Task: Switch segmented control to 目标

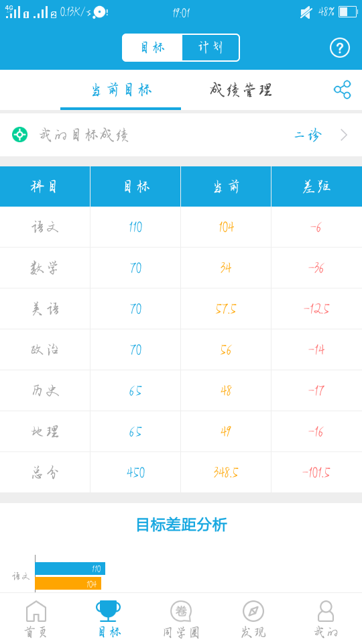Action: click(x=152, y=48)
